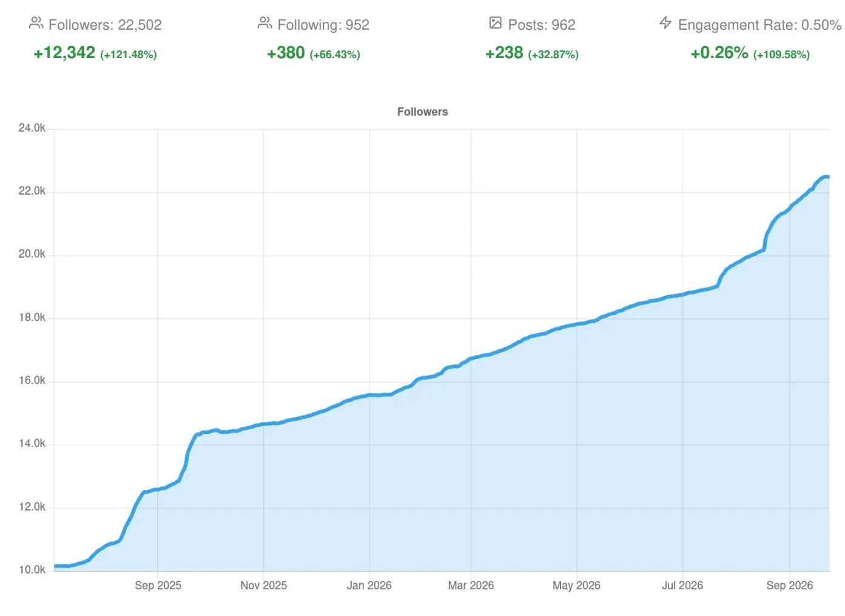Click the chart line's final peak point
This screenshot has height=616, width=845.
click(x=826, y=176)
